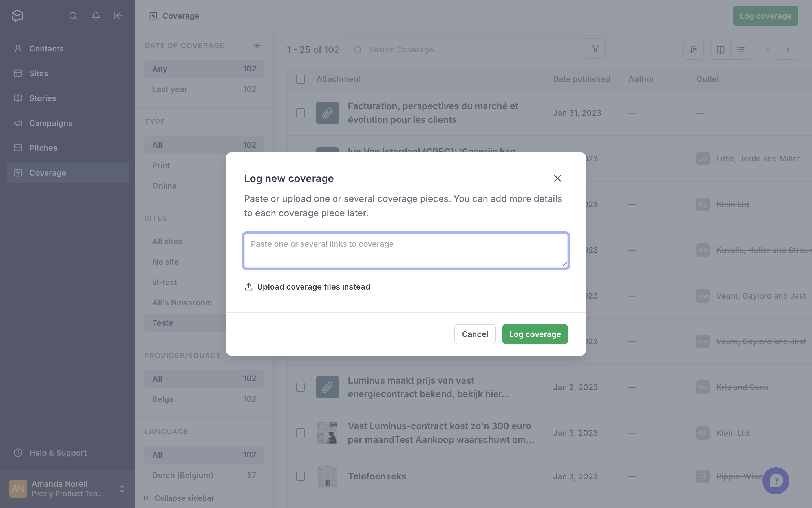Open Contacts in sidebar
This screenshot has height=508, width=812.
point(67,48)
